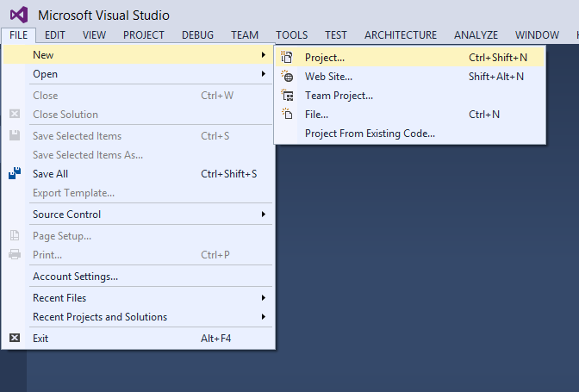
Task: Open the VIEW menu
Action: pos(94,35)
